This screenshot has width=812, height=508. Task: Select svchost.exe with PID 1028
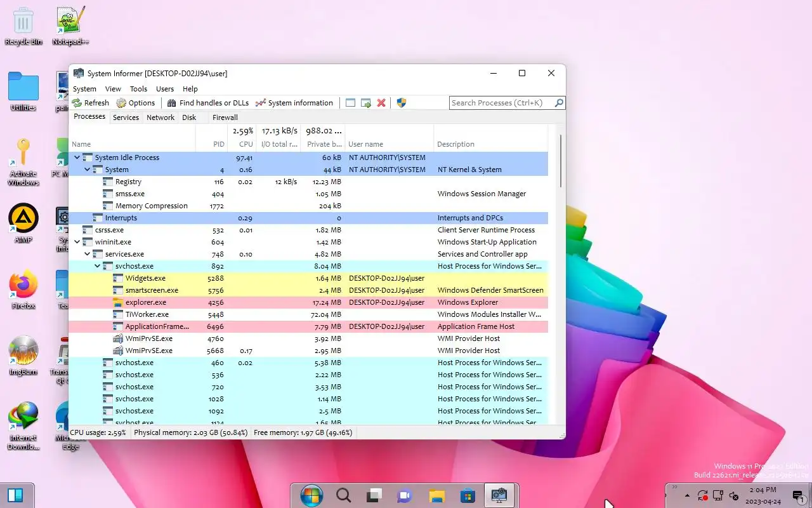[x=308, y=399]
